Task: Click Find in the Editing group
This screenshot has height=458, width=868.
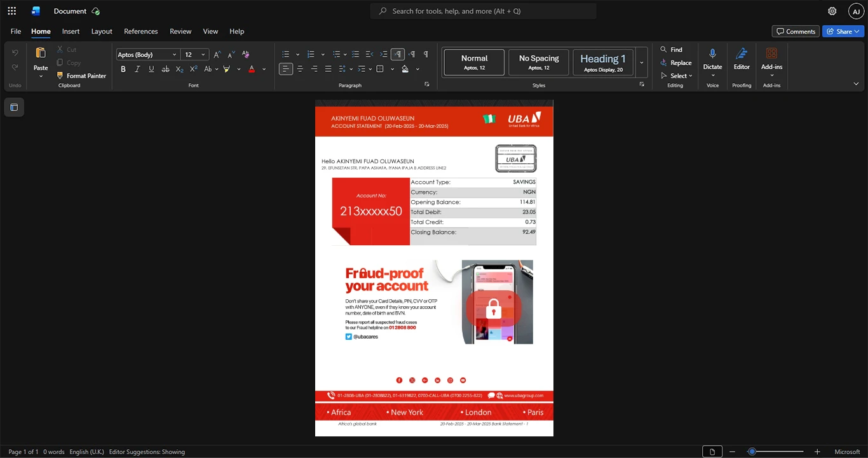Action: pyautogui.click(x=671, y=50)
